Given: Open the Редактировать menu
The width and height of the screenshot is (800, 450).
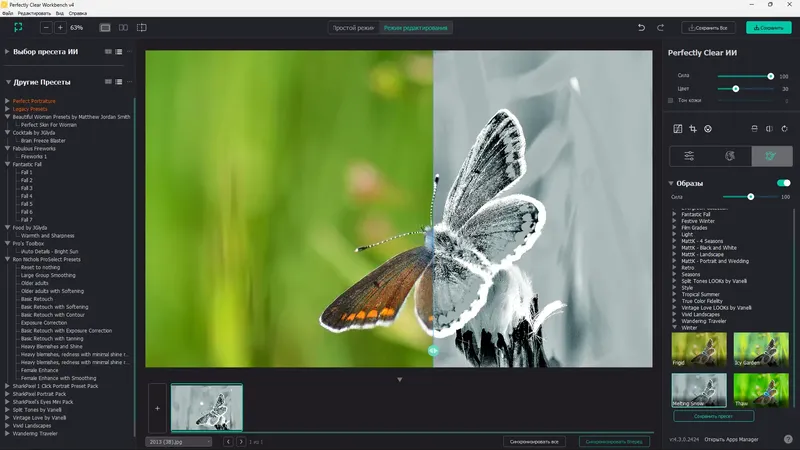Looking at the screenshot, I should (x=34, y=13).
